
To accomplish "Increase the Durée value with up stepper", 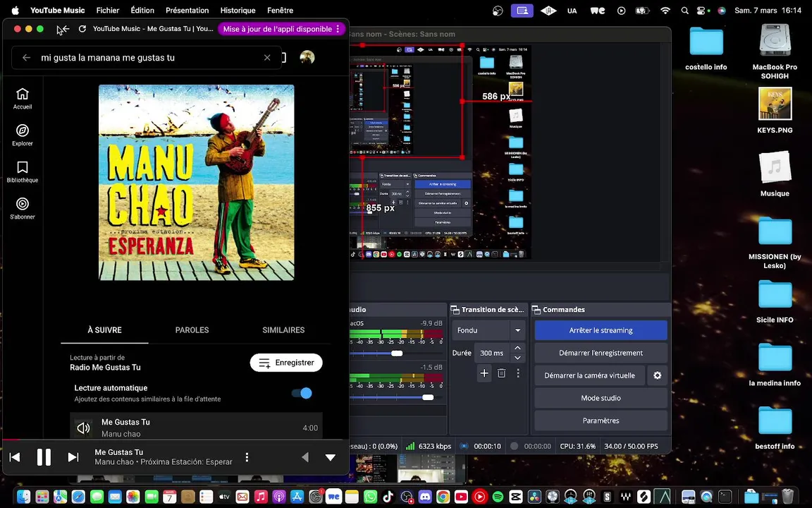I will coord(517,348).
